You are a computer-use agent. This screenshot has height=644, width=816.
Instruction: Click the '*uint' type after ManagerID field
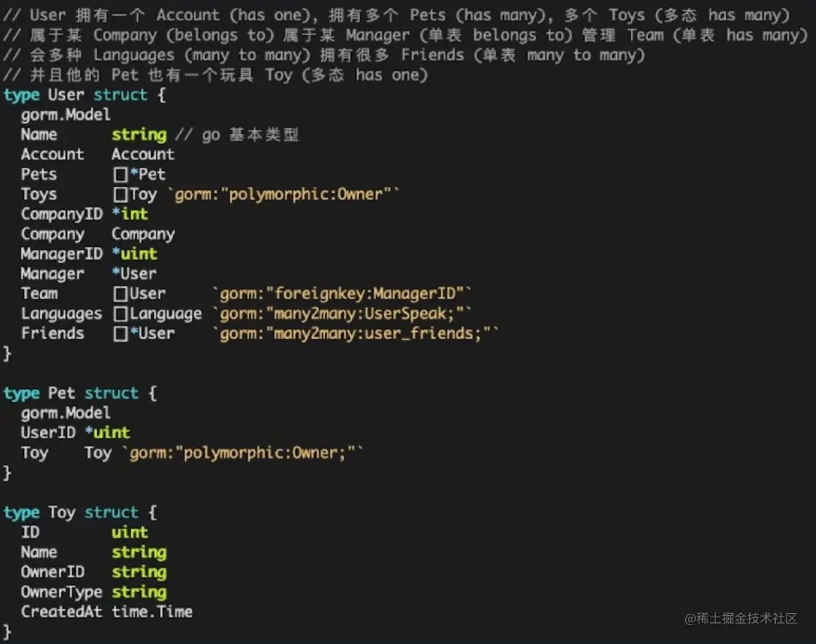coord(135,254)
